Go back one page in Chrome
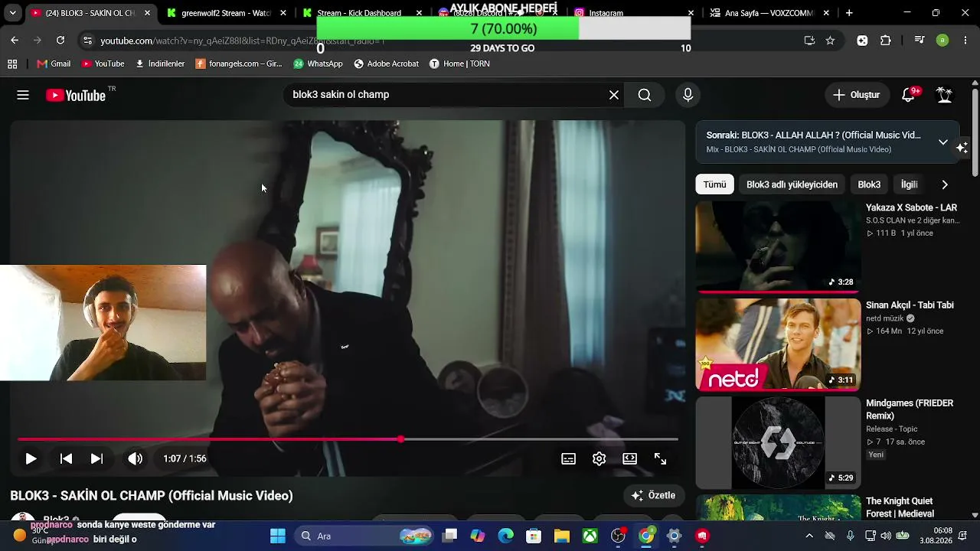Screen dimensions: 980x551 point(15,41)
